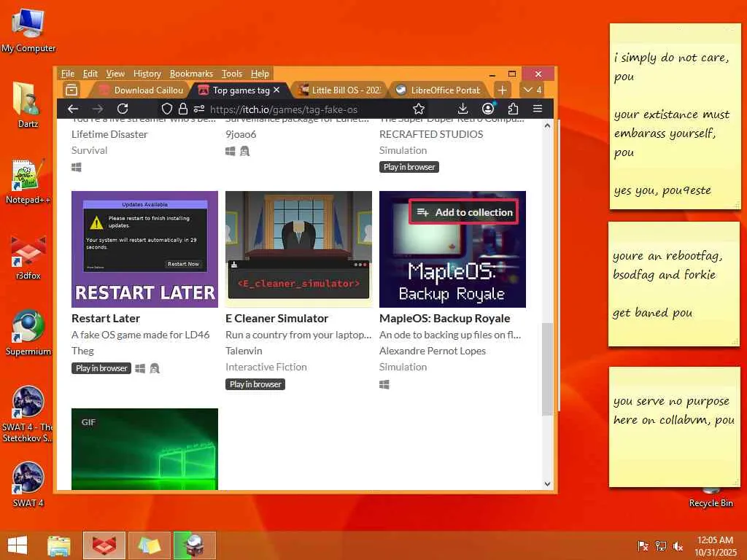Switch to Download Caillou tab
The width and height of the screenshot is (747, 560).
[142, 90]
